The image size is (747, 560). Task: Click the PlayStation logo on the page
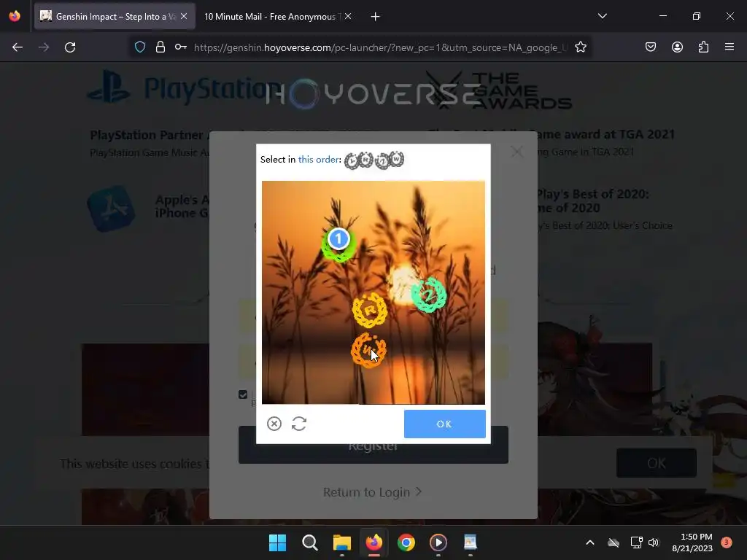click(x=183, y=87)
